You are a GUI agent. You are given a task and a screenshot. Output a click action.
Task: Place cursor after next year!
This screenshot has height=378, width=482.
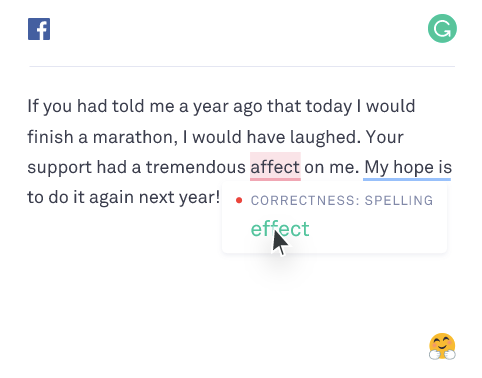[x=220, y=197]
